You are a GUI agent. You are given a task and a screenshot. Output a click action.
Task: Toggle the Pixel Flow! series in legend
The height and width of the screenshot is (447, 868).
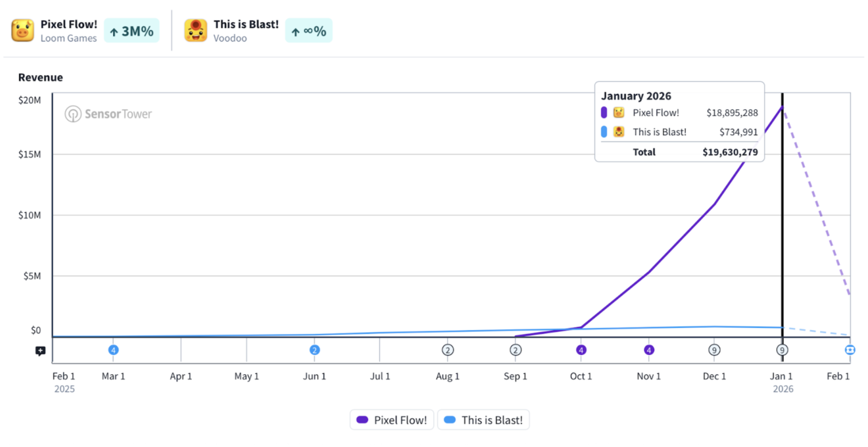[x=392, y=420]
